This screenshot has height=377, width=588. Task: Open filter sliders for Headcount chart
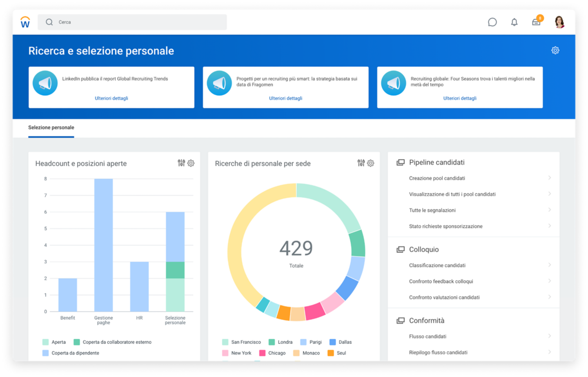(181, 163)
